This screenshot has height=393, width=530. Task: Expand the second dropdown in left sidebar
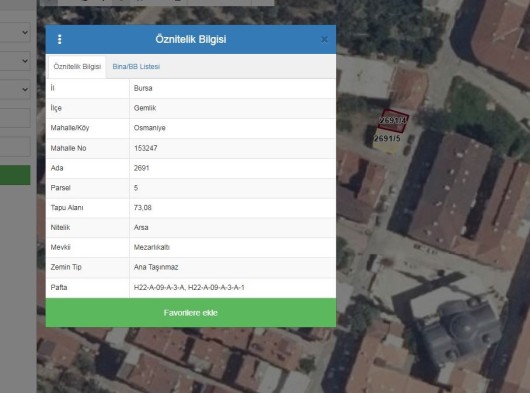[15, 61]
